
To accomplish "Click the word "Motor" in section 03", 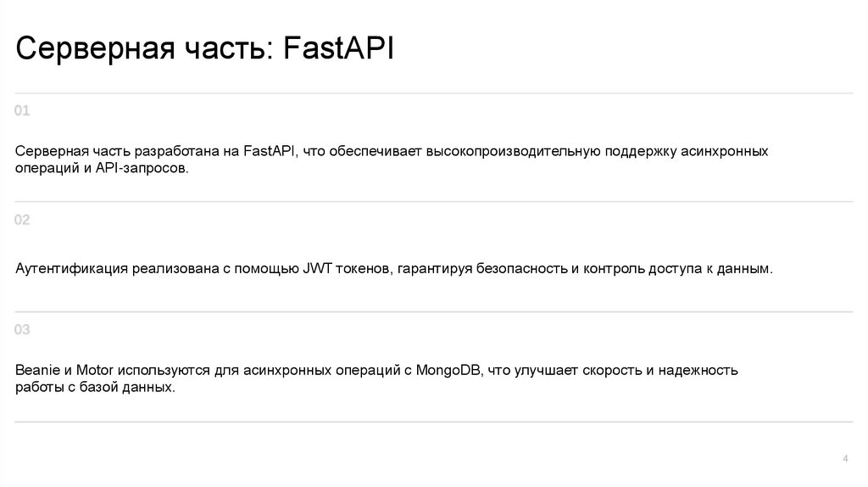I will coord(95,371).
